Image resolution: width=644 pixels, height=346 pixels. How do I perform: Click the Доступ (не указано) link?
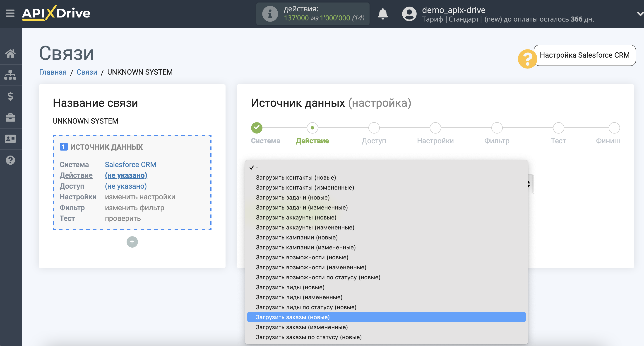click(126, 186)
